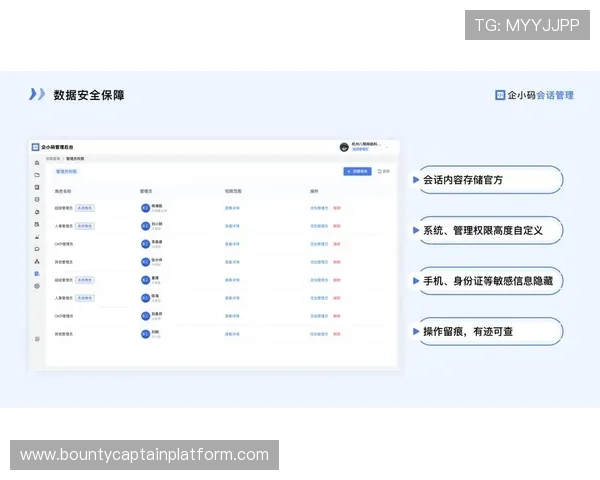Click the 角色名称 column header
This screenshot has height=480, width=600.
[63, 191]
